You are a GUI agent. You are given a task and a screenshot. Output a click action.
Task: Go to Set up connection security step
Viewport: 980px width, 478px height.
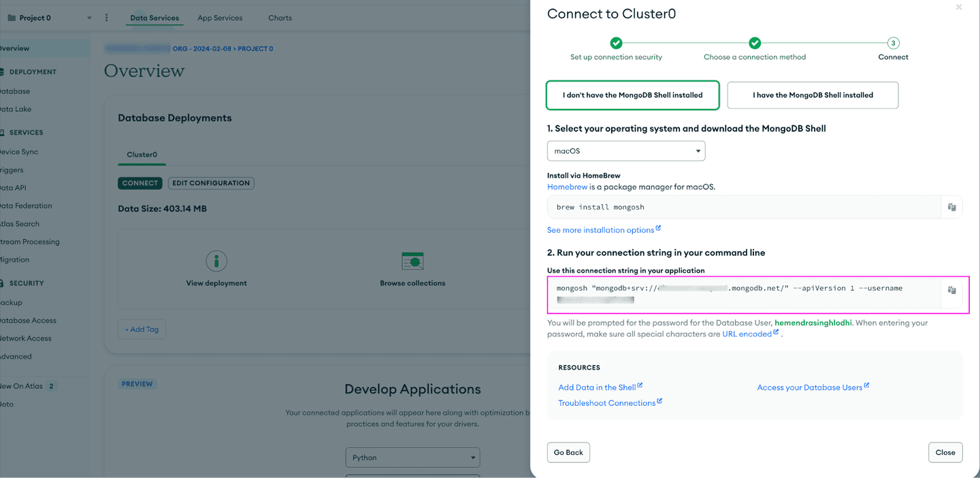[x=616, y=44]
